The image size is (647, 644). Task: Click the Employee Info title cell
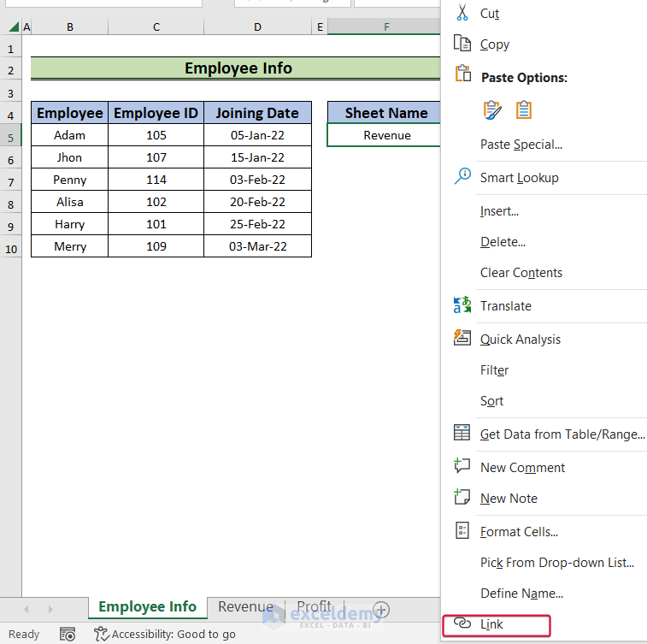(x=236, y=68)
